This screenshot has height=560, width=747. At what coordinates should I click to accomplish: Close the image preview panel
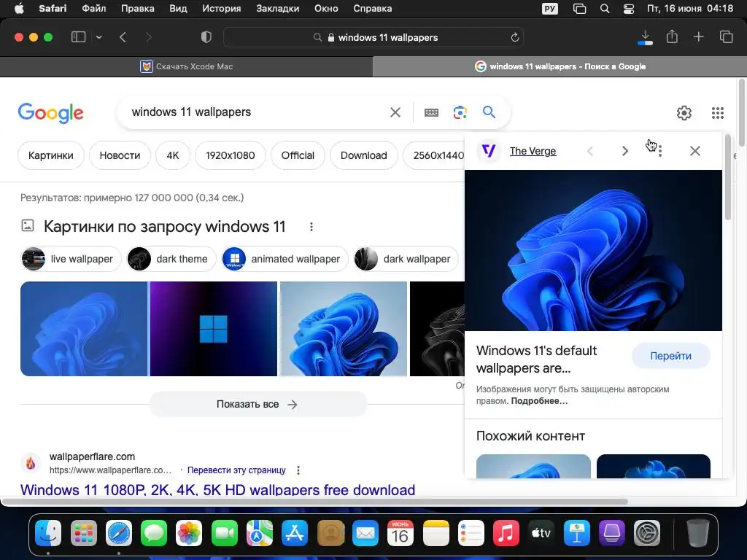coord(695,151)
